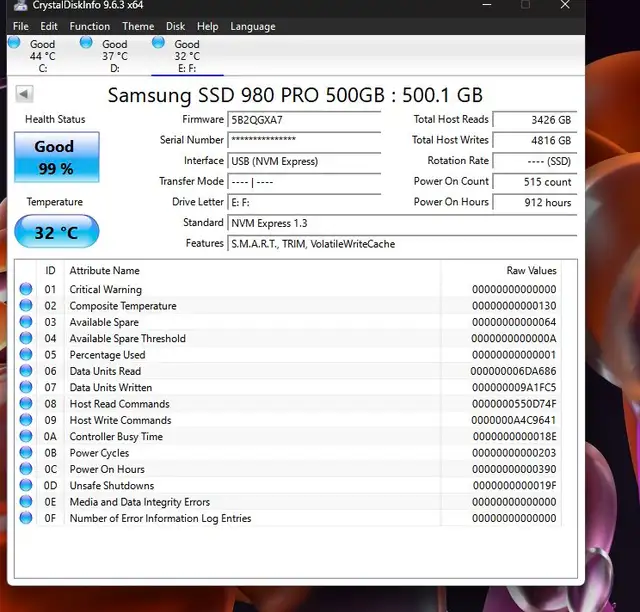Viewport: 640px width, 612px height.
Task: Select the Percentage Used attribute name
Action: pyautogui.click(x=107, y=355)
